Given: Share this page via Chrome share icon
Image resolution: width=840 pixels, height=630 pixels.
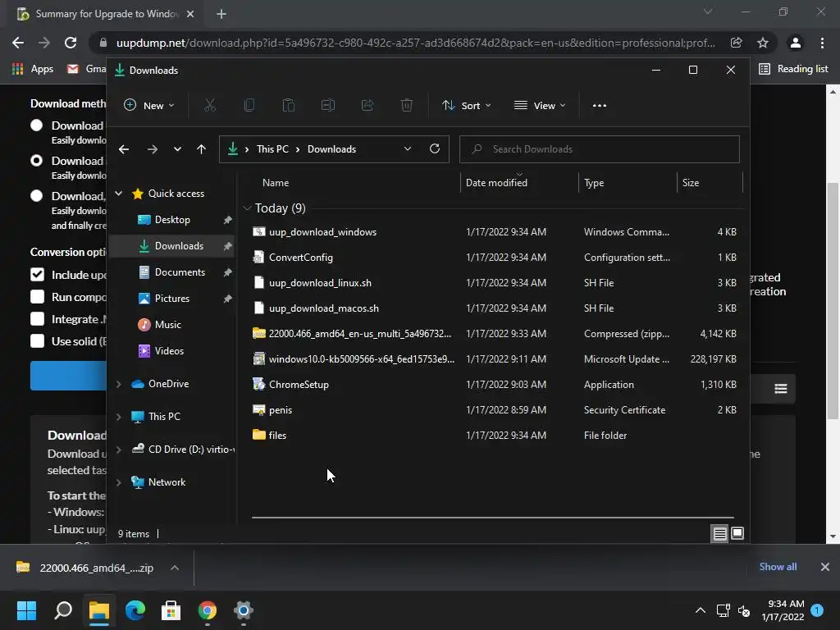Looking at the screenshot, I should 736,43.
